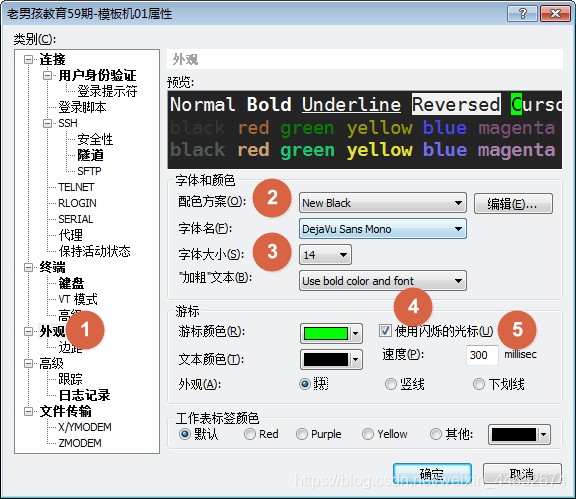
Task: Select the 用户身份验证 category label
Action: [x=97, y=75]
